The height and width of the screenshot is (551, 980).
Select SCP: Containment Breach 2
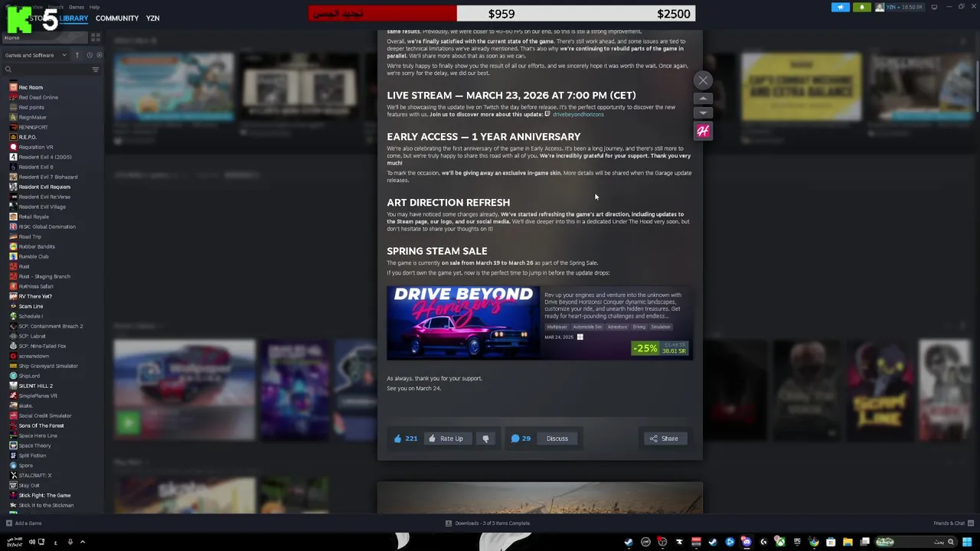click(x=51, y=326)
